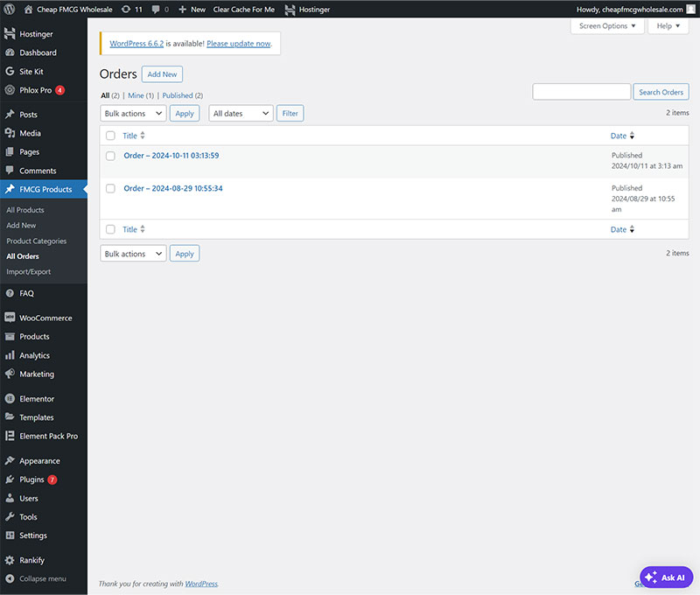700x595 pixels.
Task: Click the Comments icon in the sidebar
Action: pyautogui.click(x=10, y=170)
